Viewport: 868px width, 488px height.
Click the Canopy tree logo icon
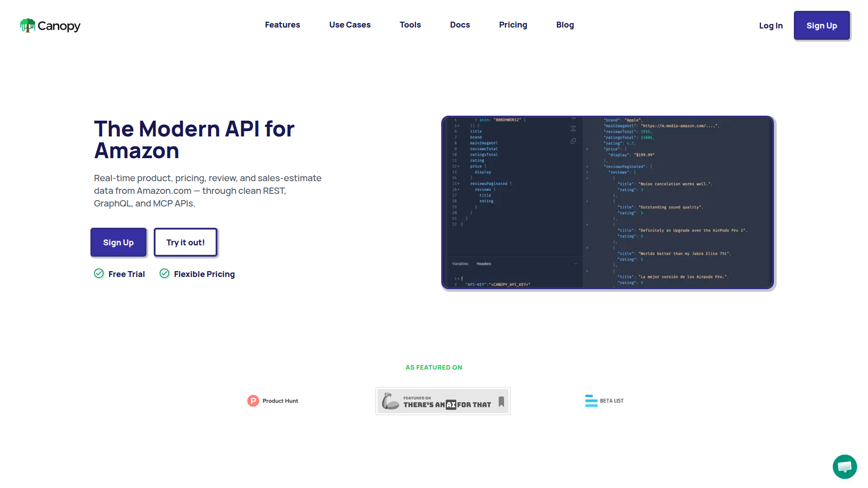28,25
